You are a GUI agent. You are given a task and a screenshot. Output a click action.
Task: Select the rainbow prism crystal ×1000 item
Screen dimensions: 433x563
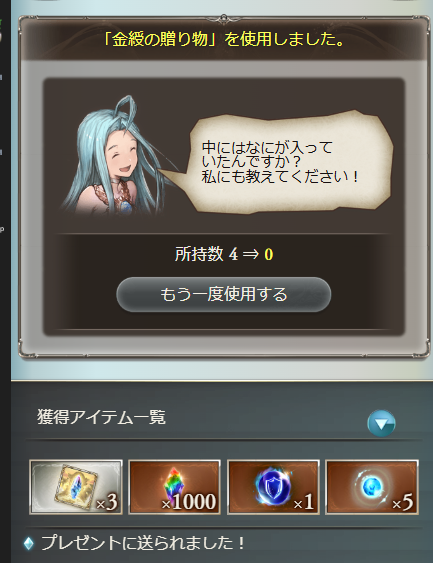(174, 487)
